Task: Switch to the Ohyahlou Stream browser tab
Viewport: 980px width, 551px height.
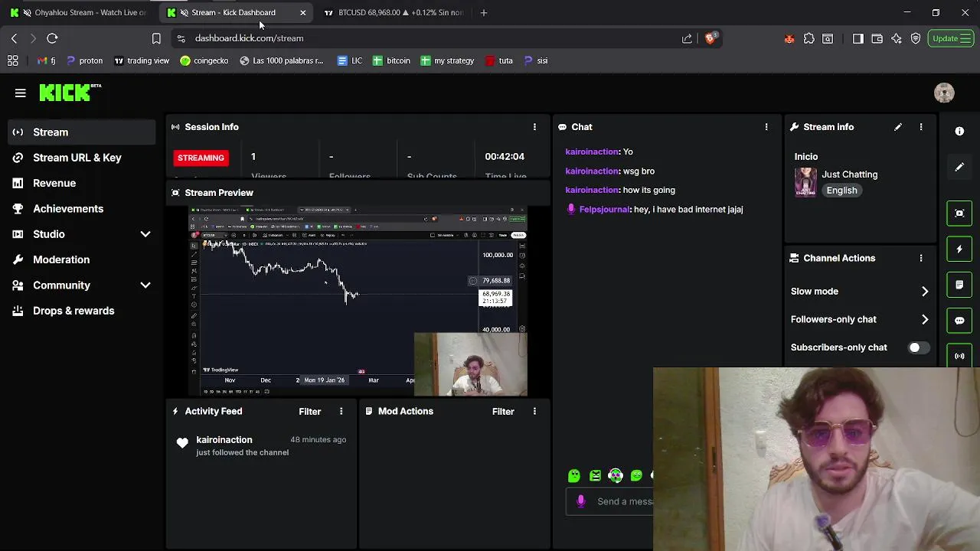Action: point(77,12)
